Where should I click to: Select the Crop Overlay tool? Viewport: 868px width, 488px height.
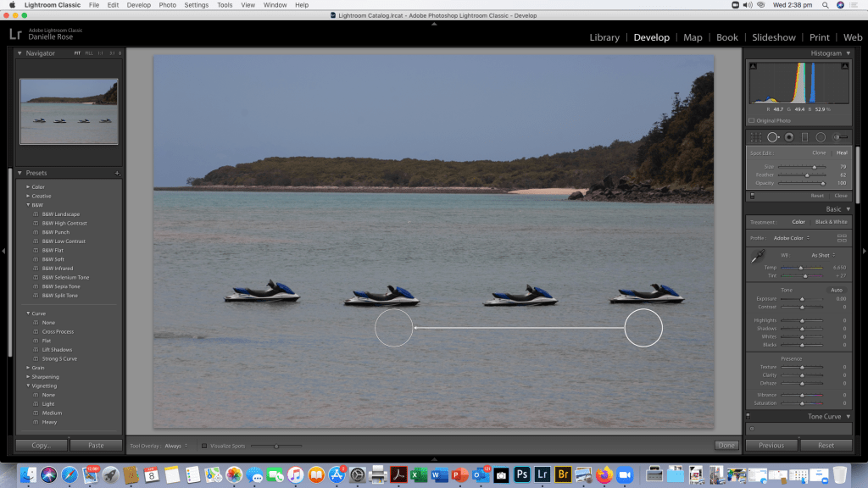pyautogui.click(x=756, y=137)
